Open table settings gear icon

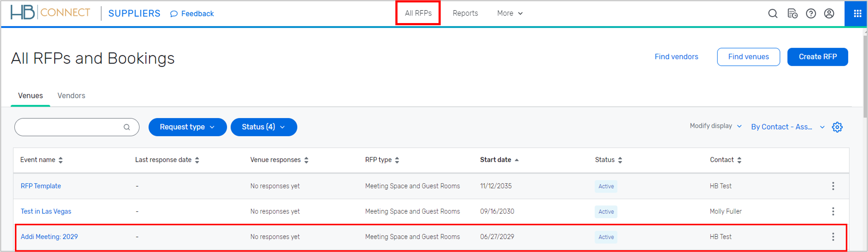coord(837,127)
